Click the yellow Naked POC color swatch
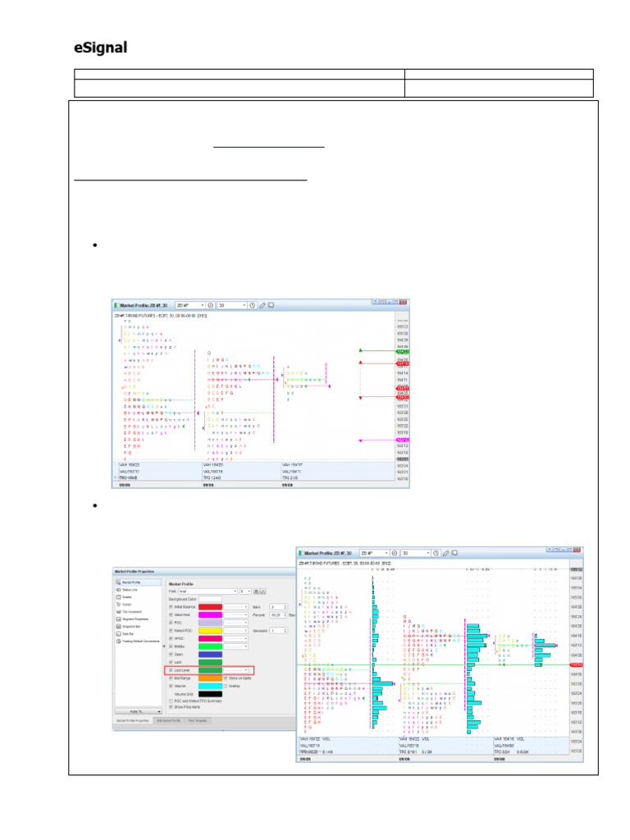630x840 pixels. tap(211, 631)
